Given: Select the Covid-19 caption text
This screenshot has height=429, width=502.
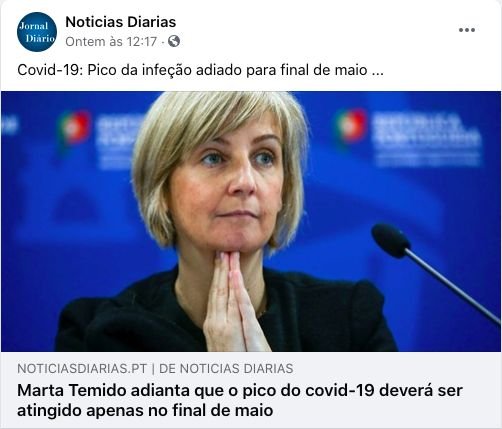Looking at the screenshot, I should [x=200, y=70].
